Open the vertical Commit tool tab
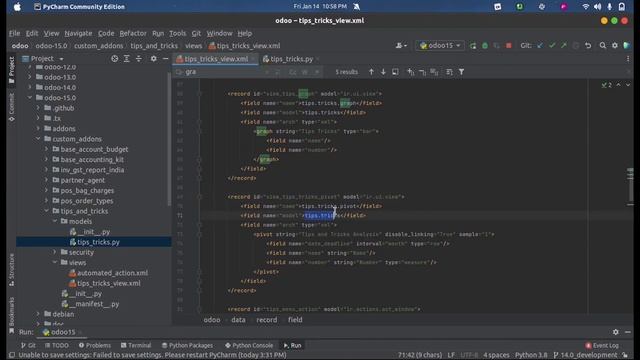This screenshot has height=360, width=640. 11,107
